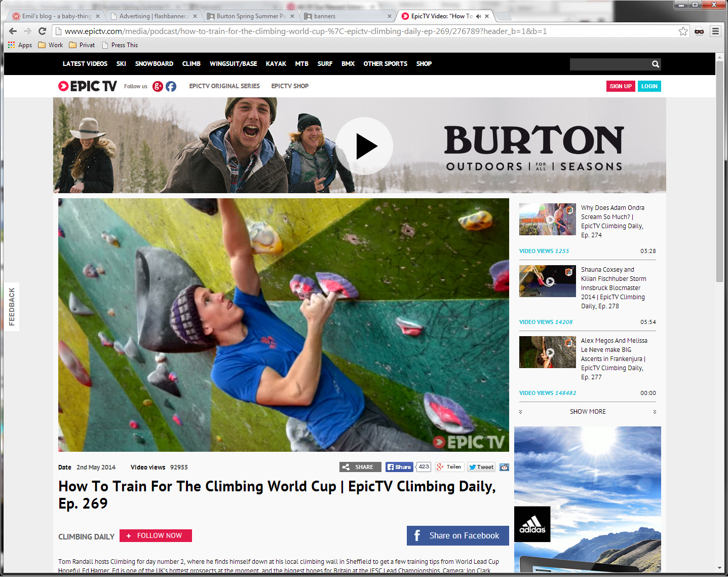728x577 pixels.
Task: Click the site search input field
Action: (x=610, y=64)
